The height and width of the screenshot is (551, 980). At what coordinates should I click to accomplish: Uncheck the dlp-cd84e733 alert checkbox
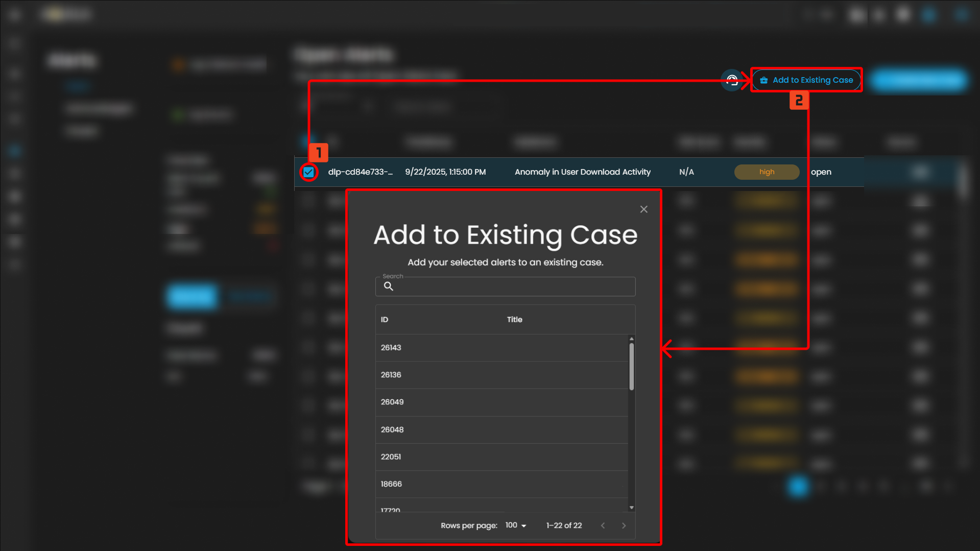point(308,172)
